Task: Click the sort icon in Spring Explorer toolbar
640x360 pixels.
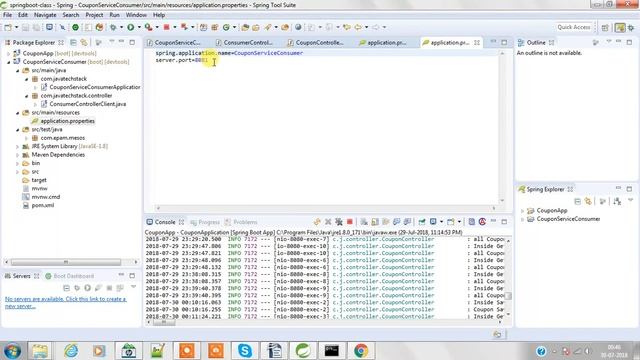Action: [618, 201]
